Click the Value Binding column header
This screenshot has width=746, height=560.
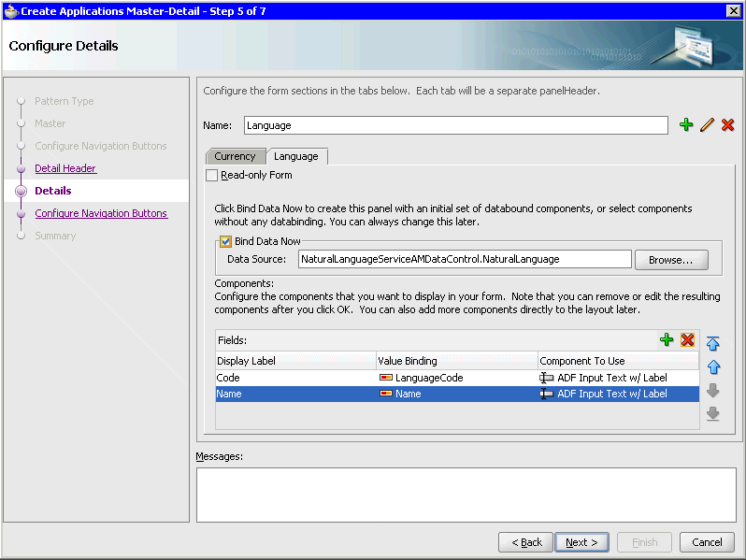tap(457, 361)
